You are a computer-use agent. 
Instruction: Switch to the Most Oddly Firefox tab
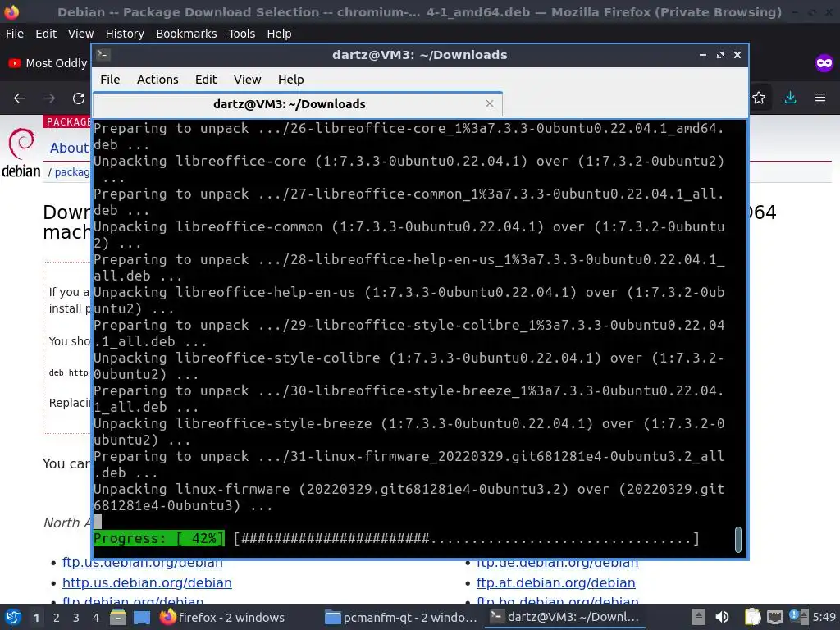[48, 63]
